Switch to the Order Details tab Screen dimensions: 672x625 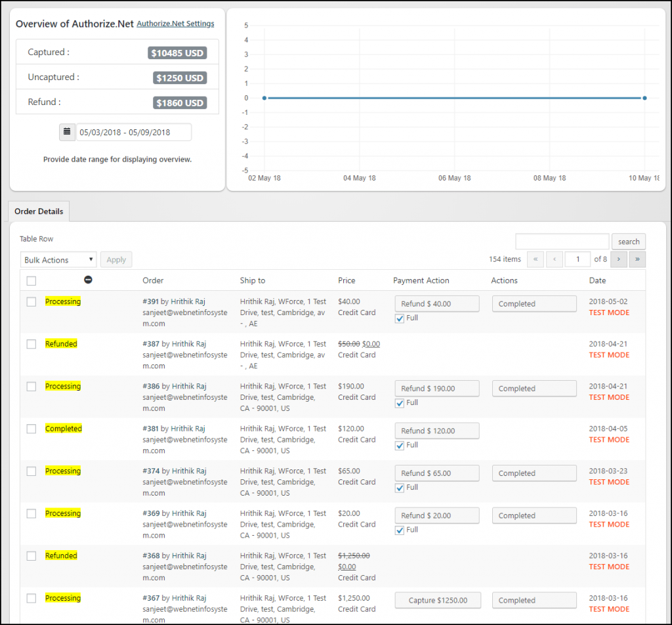39,211
